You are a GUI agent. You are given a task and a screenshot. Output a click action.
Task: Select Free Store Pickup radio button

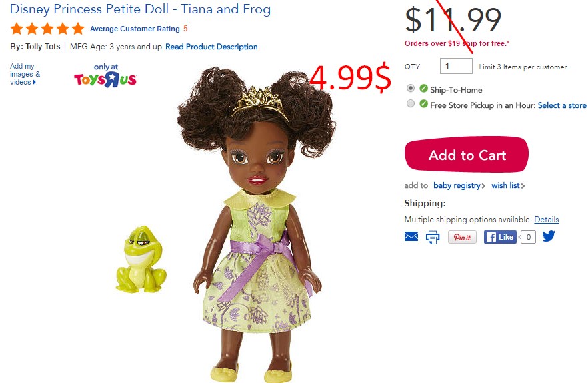411,103
